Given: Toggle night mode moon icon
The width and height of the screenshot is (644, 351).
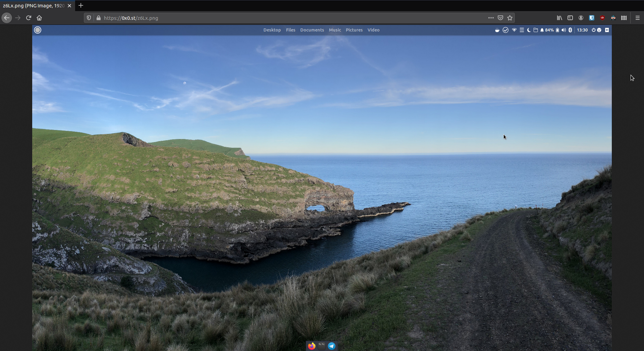Looking at the screenshot, I should click(x=529, y=30).
